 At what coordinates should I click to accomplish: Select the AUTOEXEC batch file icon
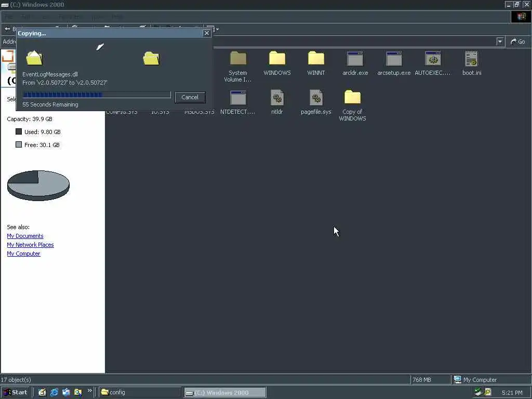pos(433,58)
